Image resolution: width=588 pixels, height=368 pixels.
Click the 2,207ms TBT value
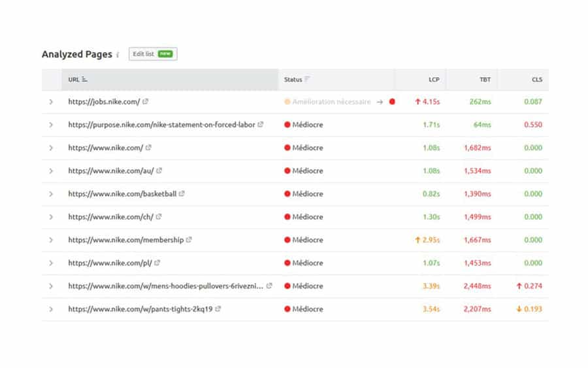pyautogui.click(x=478, y=309)
